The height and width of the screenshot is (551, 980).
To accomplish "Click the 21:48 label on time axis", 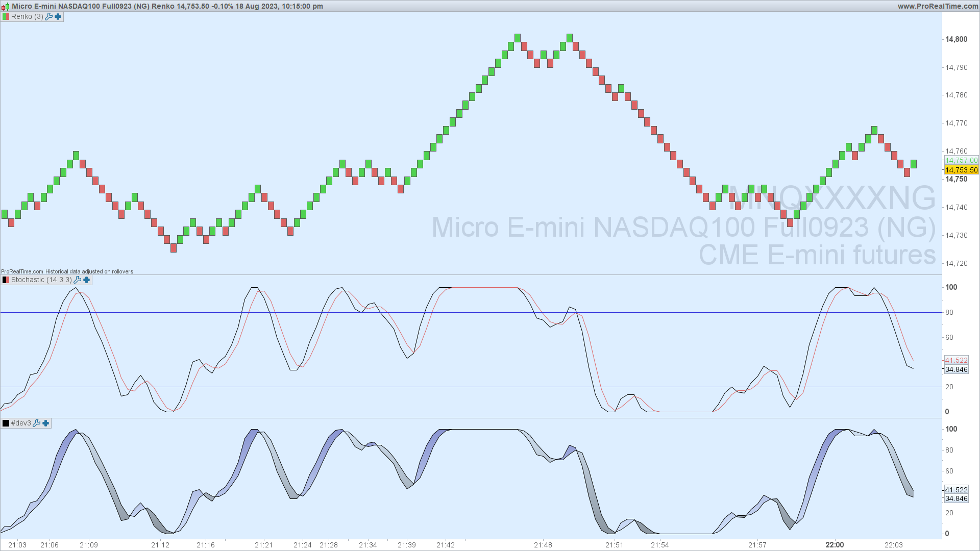I will pyautogui.click(x=543, y=545).
